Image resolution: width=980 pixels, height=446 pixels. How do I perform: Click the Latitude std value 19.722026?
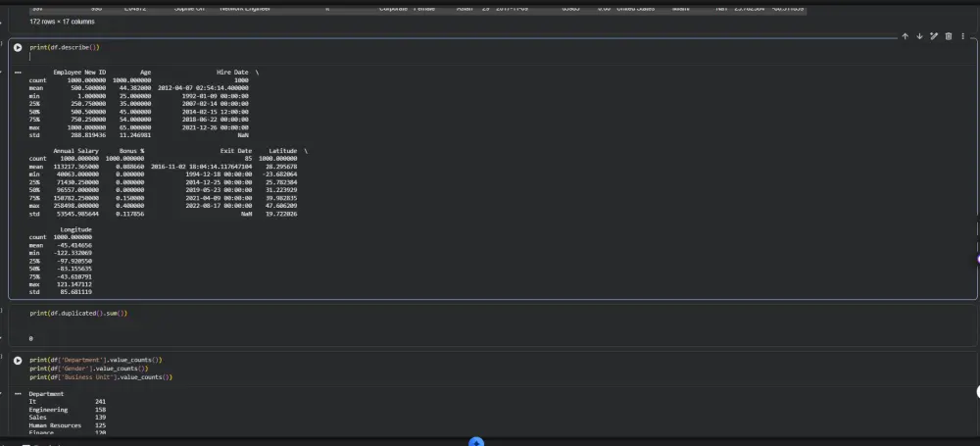coord(281,214)
